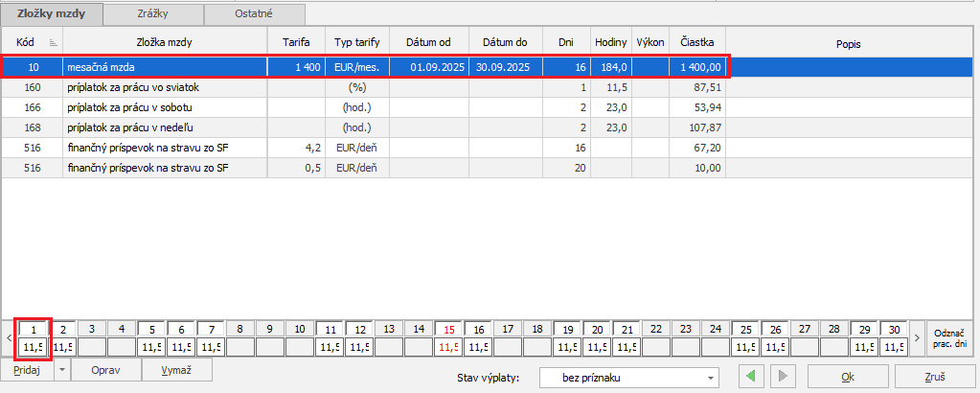Image resolution: width=980 pixels, height=393 pixels.
Task: Click the Oprav button
Action: tap(105, 370)
